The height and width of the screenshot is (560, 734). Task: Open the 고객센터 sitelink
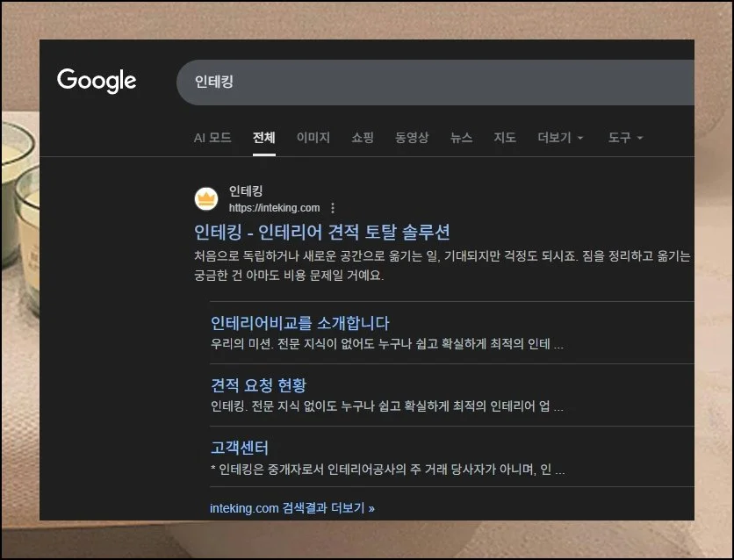(x=240, y=448)
